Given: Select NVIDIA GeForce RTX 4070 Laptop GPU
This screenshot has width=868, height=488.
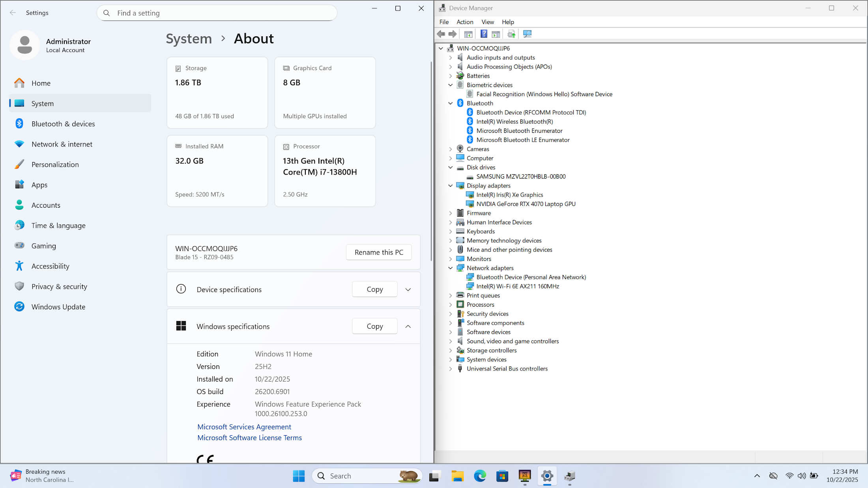Looking at the screenshot, I should pyautogui.click(x=526, y=204).
